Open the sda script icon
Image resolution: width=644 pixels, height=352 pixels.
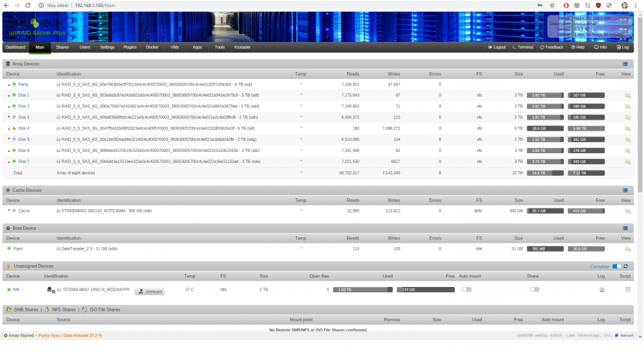[x=627, y=290]
